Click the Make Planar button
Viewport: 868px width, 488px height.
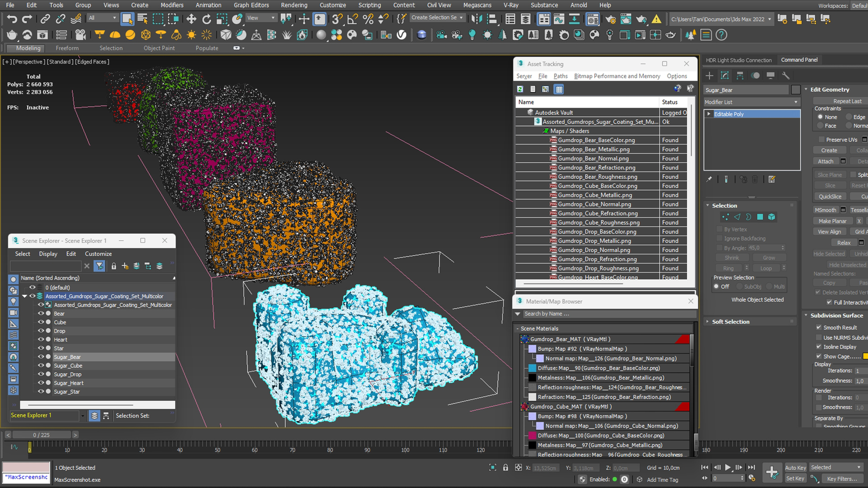pyautogui.click(x=832, y=221)
